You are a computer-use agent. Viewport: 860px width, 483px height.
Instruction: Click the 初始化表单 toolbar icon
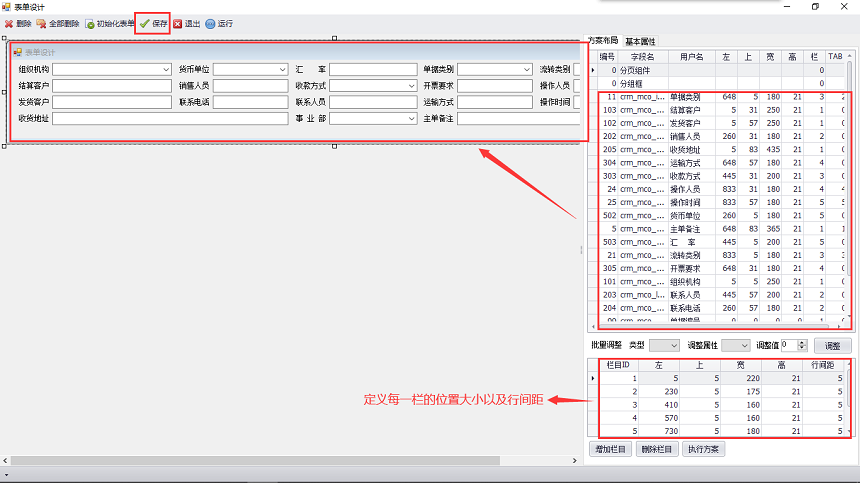pos(89,24)
